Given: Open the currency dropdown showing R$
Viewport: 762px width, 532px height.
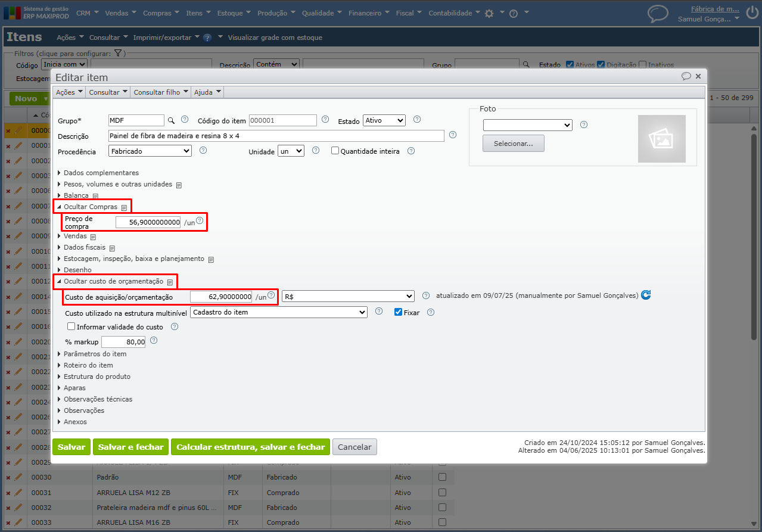Looking at the screenshot, I should pos(349,296).
